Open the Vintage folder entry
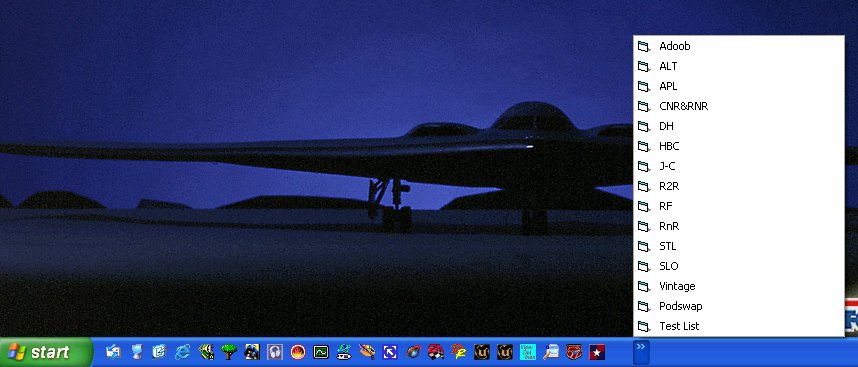The image size is (858, 367). [x=739, y=286]
